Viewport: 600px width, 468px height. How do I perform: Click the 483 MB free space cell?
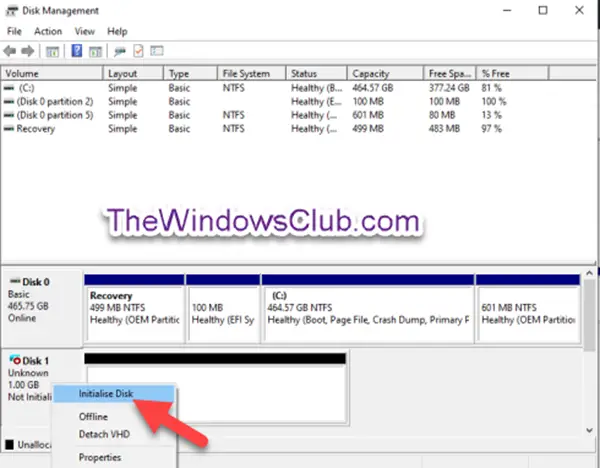pyautogui.click(x=444, y=129)
